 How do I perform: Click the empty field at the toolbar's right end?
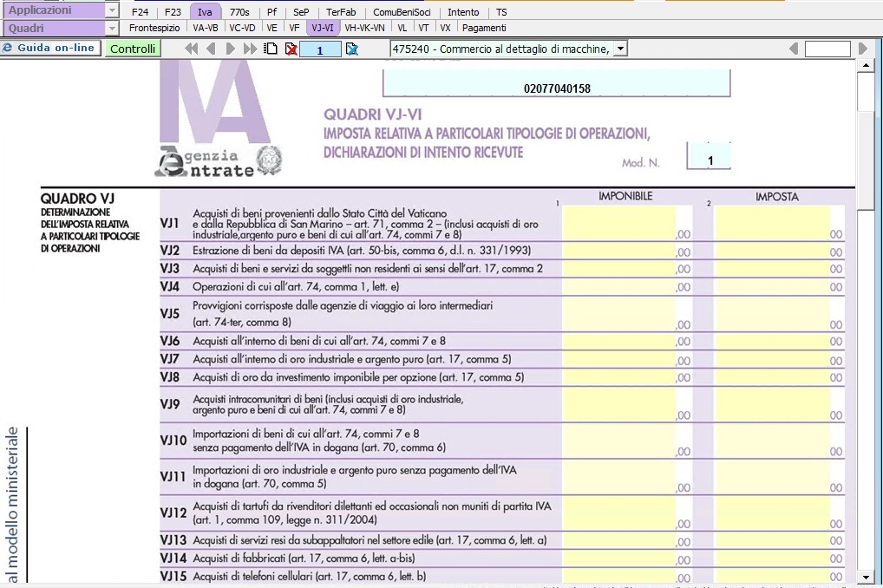point(827,49)
